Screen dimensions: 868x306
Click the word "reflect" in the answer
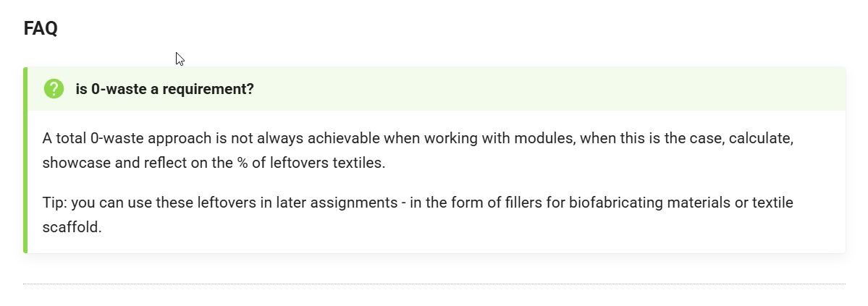coord(163,163)
